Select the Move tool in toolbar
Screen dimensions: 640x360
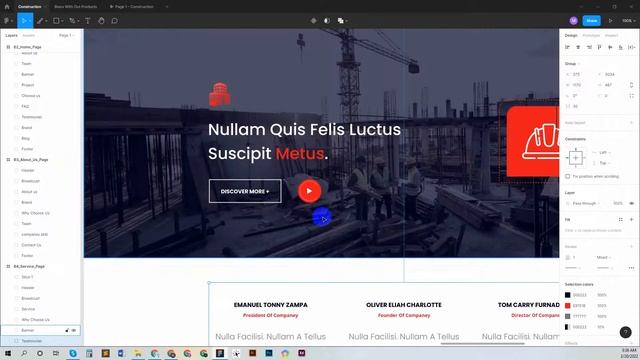tap(24, 20)
